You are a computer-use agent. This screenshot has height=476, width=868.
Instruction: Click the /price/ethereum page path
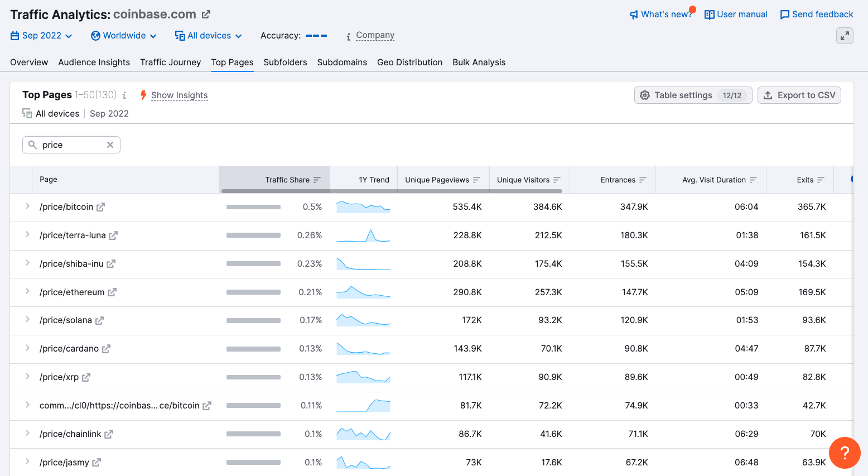click(x=72, y=292)
